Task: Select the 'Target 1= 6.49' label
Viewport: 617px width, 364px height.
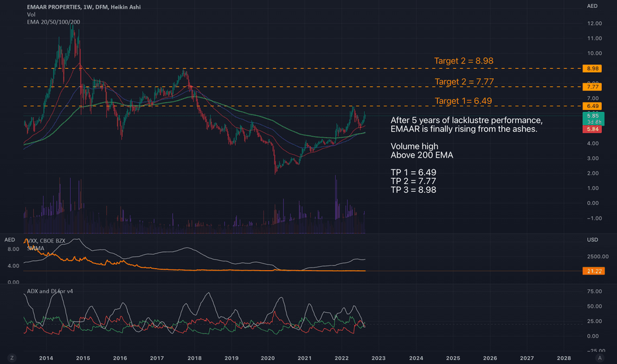Action: click(463, 101)
